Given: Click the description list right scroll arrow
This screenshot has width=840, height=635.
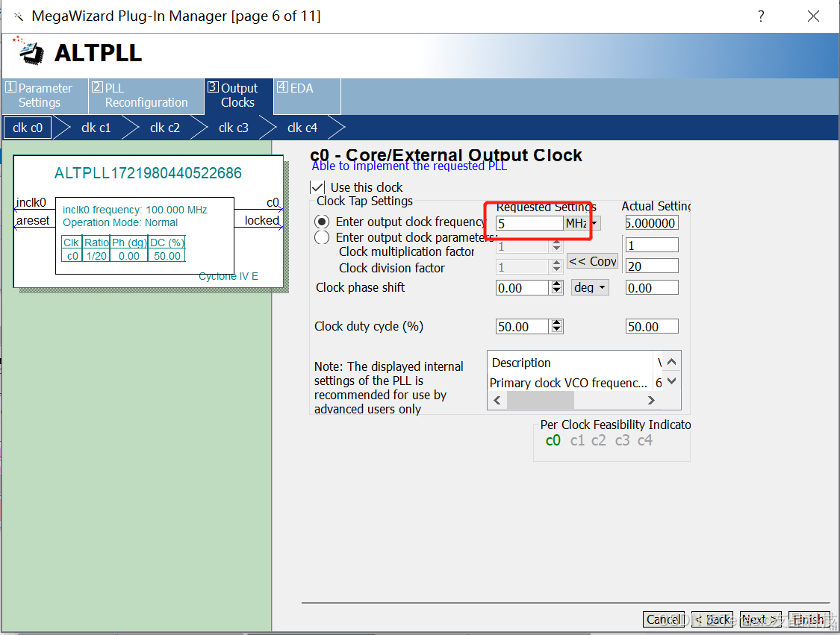Looking at the screenshot, I should [651, 401].
